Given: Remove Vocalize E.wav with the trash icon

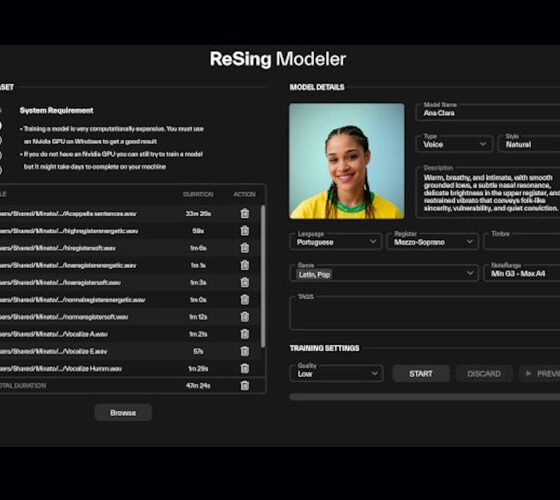Looking at the screenshot, I should (245, 351).
